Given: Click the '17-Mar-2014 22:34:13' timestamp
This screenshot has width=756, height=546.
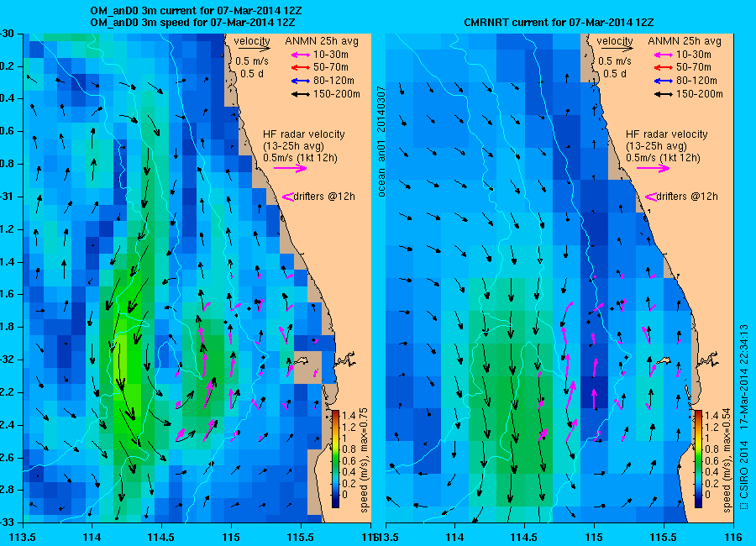Looking at the screenshot, I should click(x=744, y=376).
